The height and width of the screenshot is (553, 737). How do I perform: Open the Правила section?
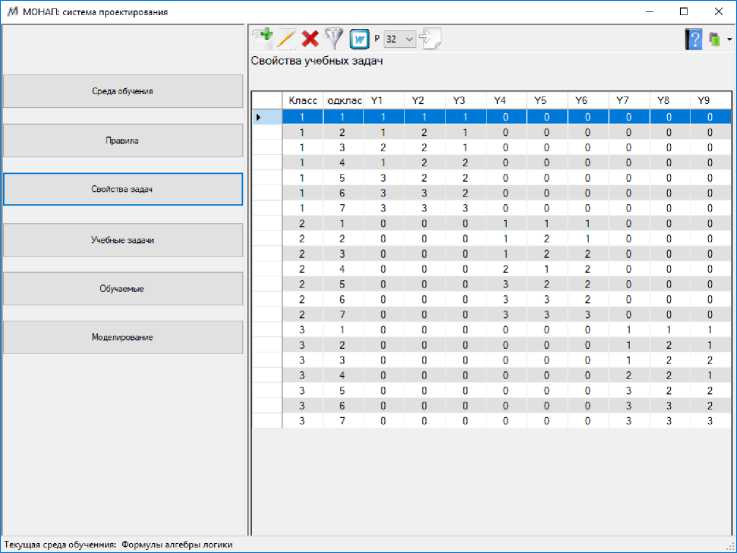click(x=123, y=140)
